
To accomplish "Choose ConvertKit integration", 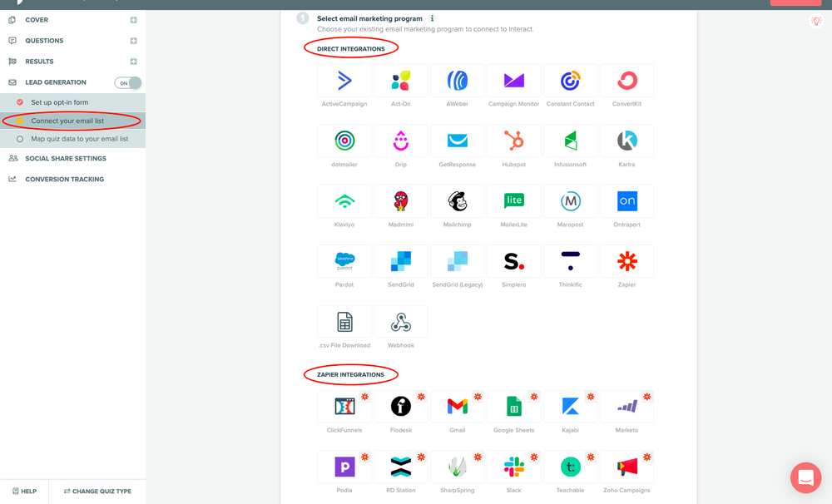I will 626,81.
